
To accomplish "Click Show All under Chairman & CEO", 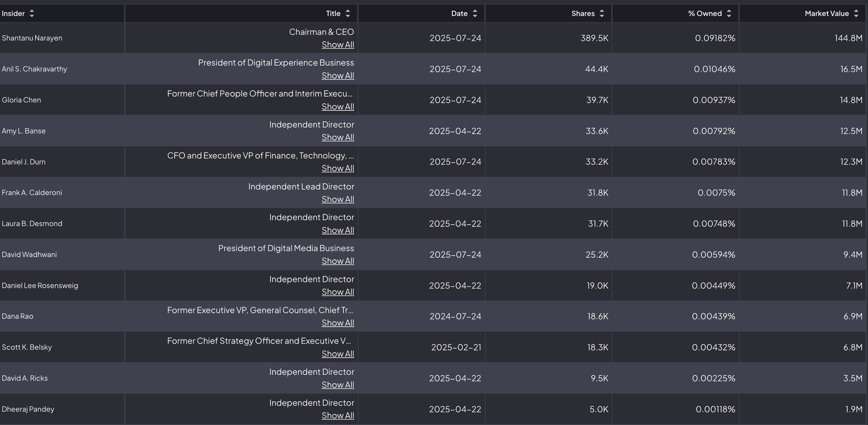I will point(337,45).
